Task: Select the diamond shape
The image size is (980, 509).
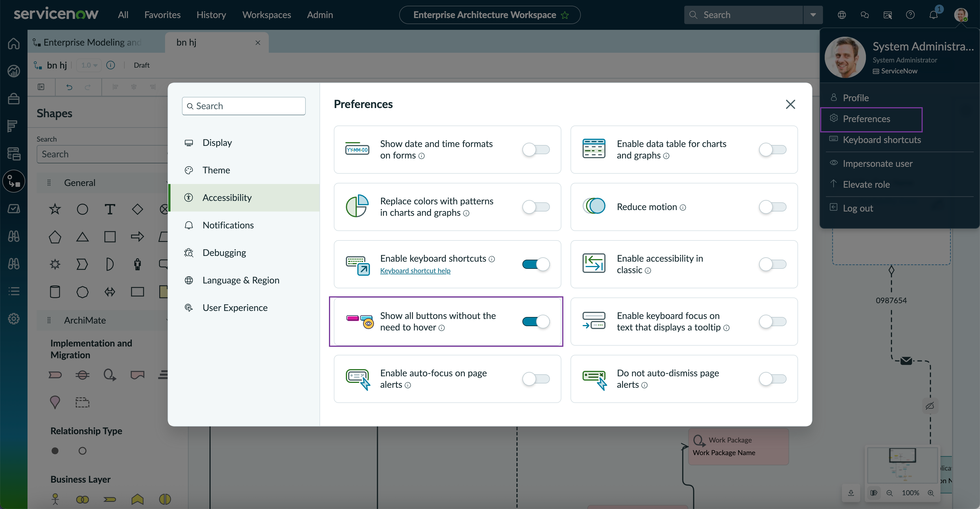Action: click(x=137, y=209)
